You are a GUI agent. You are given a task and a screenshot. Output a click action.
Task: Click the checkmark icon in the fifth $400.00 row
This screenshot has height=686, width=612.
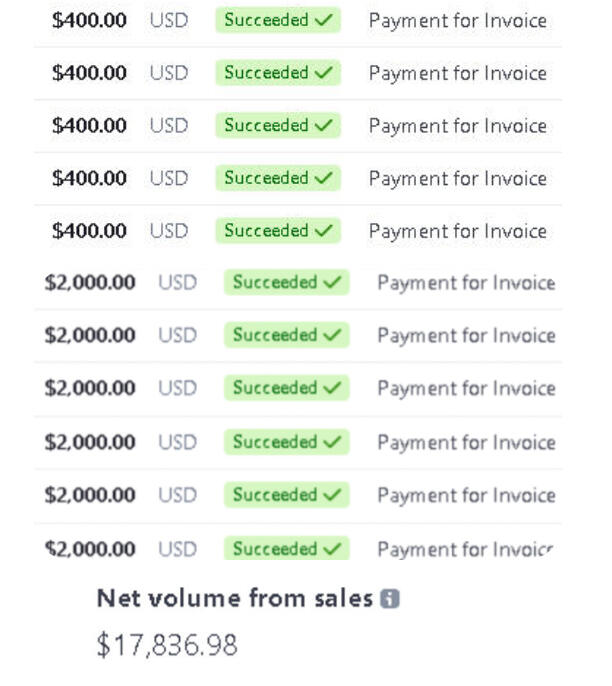click(x=323, y=231)
